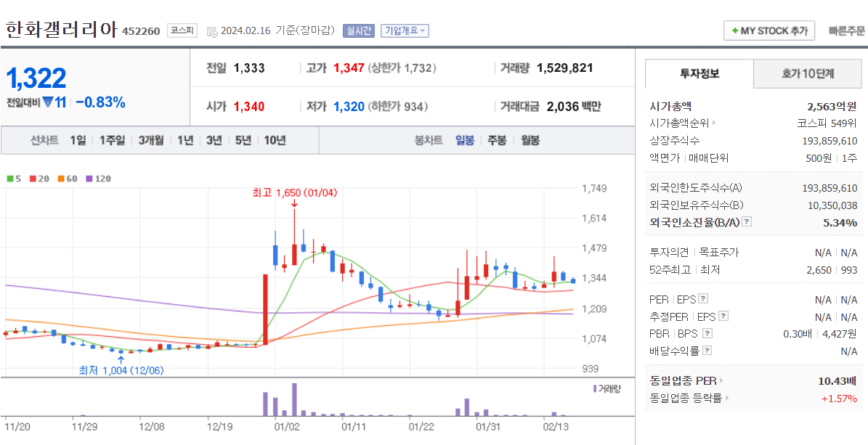
Task: Click the blue down-triangle next to 전일대비
Action: pos(48,102)
